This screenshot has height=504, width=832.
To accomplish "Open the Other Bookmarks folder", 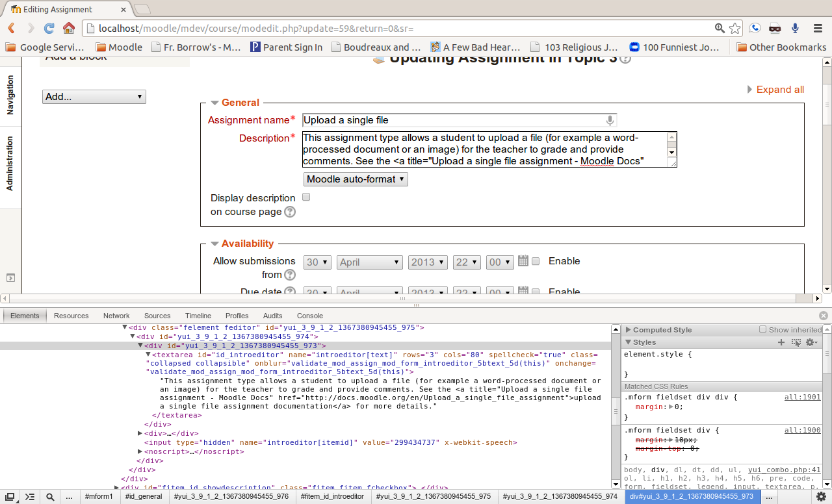I will [781, 47].
